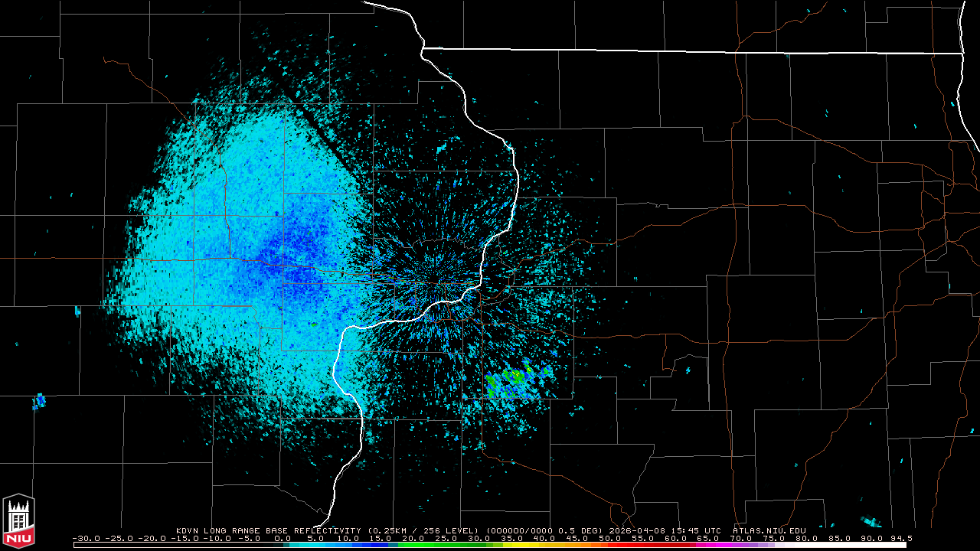980x551 pixels.
Task: Click the cyan echo in bottom-right corner
Action: pos(871,522)
